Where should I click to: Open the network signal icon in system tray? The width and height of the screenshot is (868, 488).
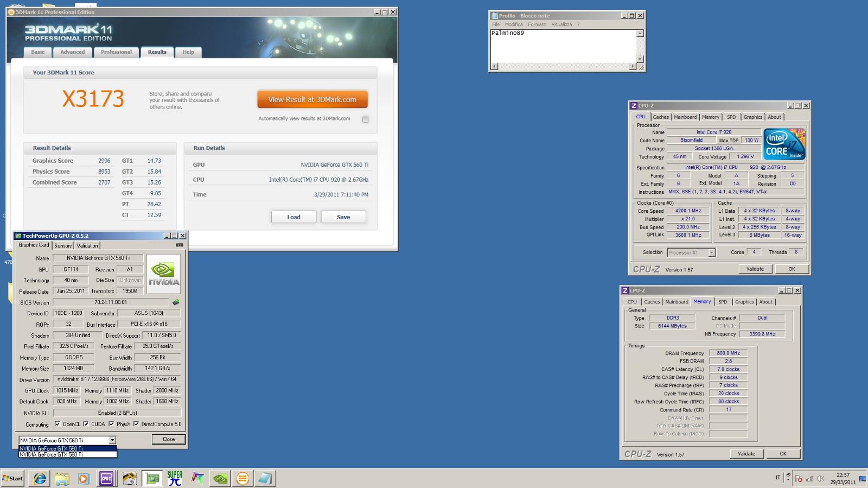point(809,478)
